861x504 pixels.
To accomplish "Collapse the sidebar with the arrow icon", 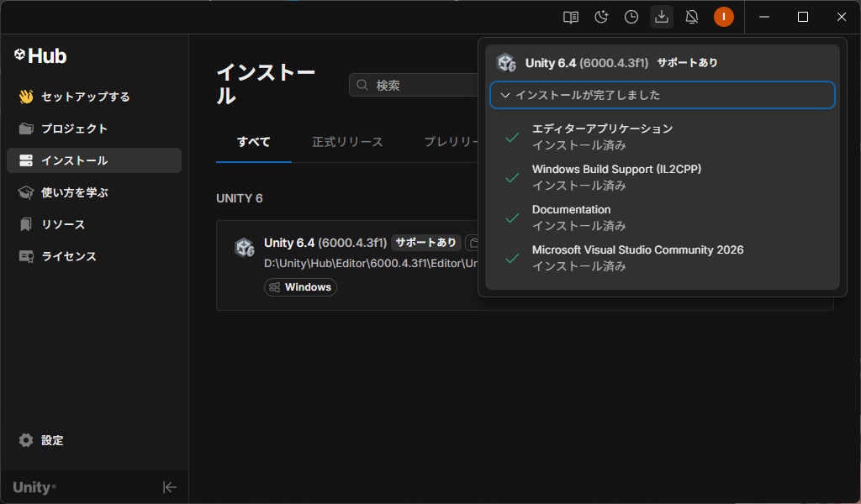I will [x=169, y=487].
